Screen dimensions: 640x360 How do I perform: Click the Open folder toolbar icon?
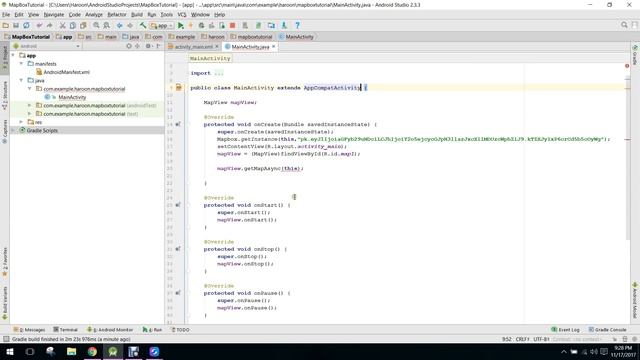(6, 25)
